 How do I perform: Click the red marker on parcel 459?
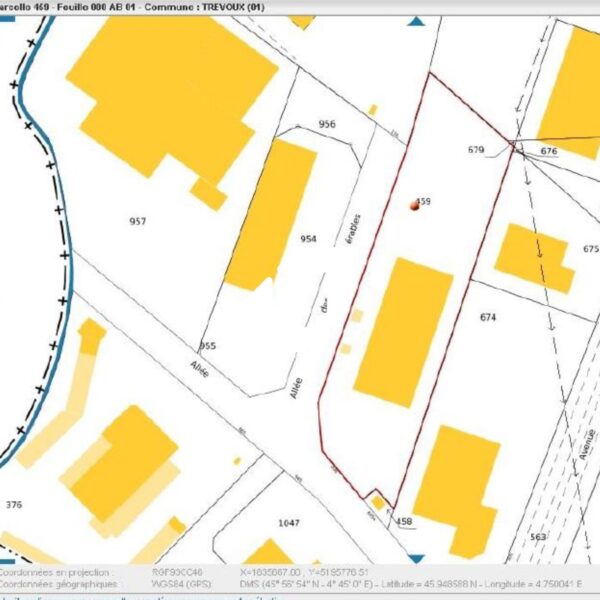pos(413,204)
